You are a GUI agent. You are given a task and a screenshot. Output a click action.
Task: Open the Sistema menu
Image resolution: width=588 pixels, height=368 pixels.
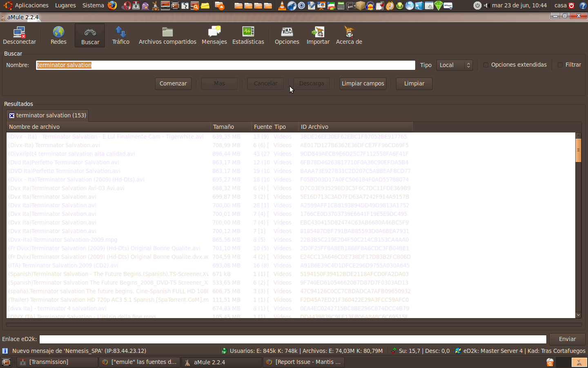point(93,5)
